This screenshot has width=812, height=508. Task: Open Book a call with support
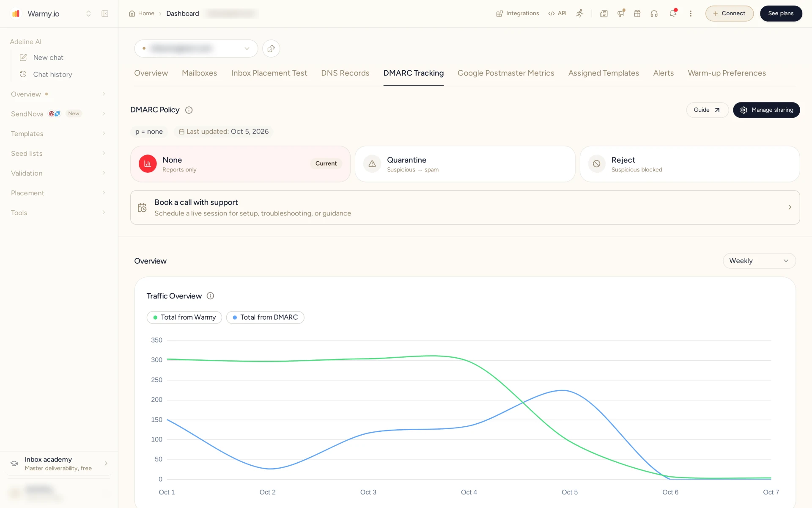click(x=465, y=207)
